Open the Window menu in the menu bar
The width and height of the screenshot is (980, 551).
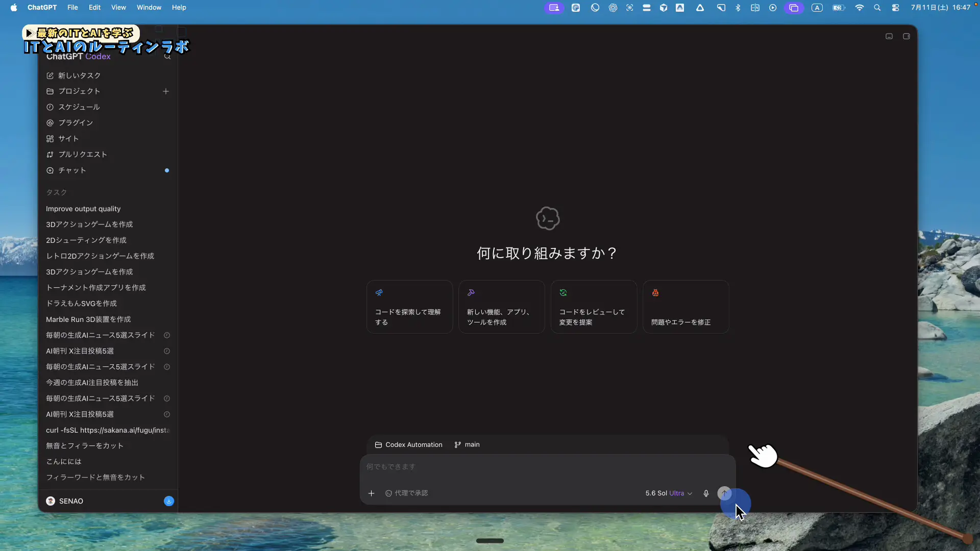pyautogui.click(x=149, y=8)
